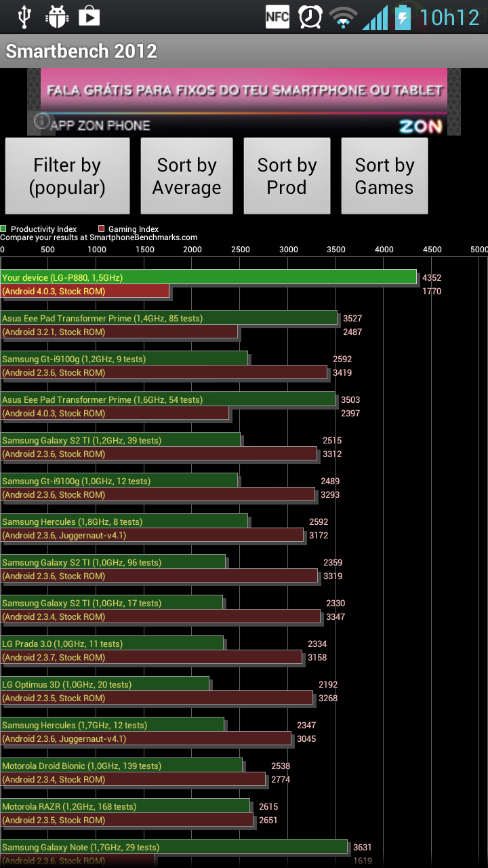The image size is (488, 868).
Task: Click the gaming score 1770
Action: 432,292
